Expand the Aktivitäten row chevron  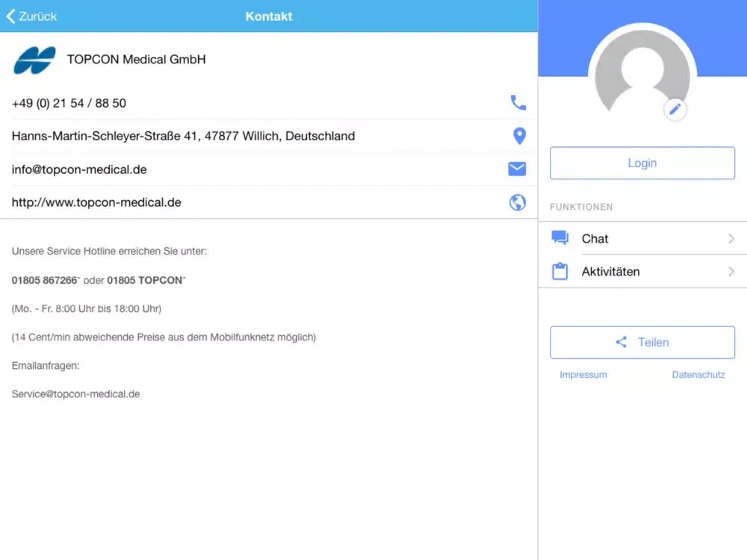coord(731,272)
